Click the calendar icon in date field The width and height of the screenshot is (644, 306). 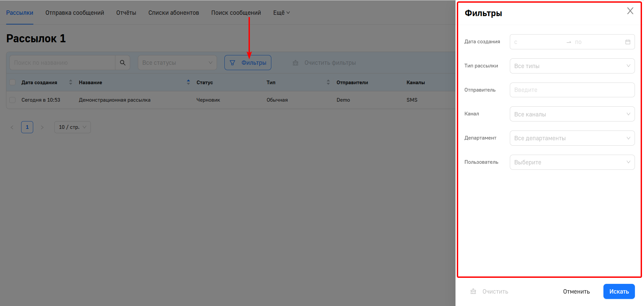point(628,42)
